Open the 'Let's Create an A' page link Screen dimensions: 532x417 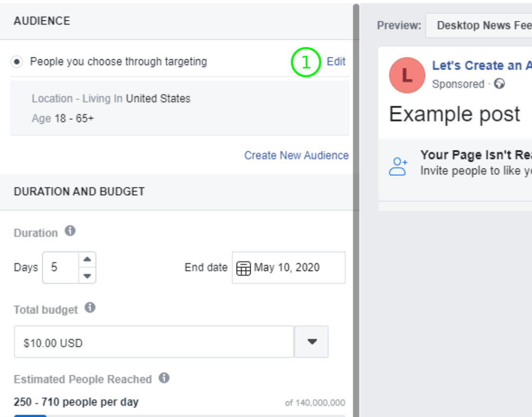(x=481, y=66)
